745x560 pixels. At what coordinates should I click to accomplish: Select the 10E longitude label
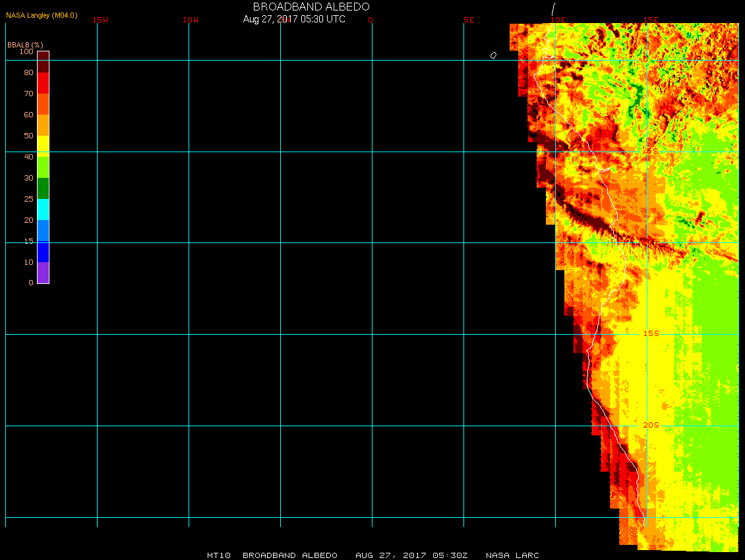pos(558,20)
